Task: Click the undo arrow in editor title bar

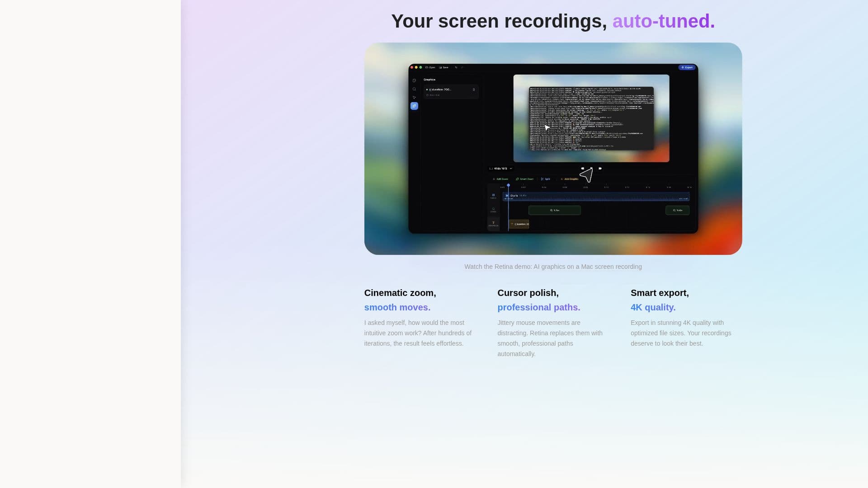Action: pos(456,67)
